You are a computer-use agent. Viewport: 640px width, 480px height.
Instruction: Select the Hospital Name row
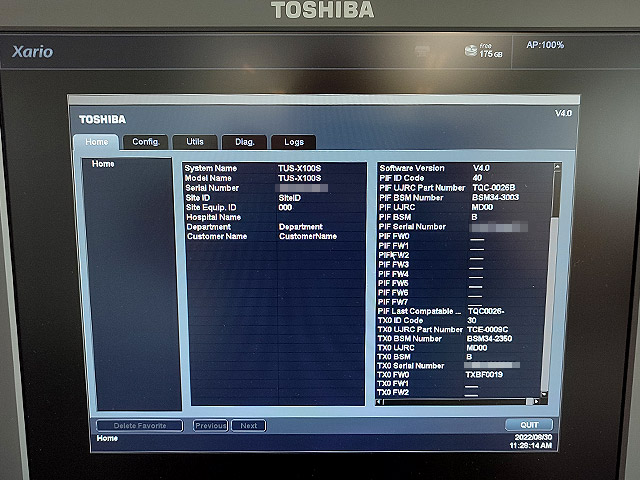pos(275,217)
